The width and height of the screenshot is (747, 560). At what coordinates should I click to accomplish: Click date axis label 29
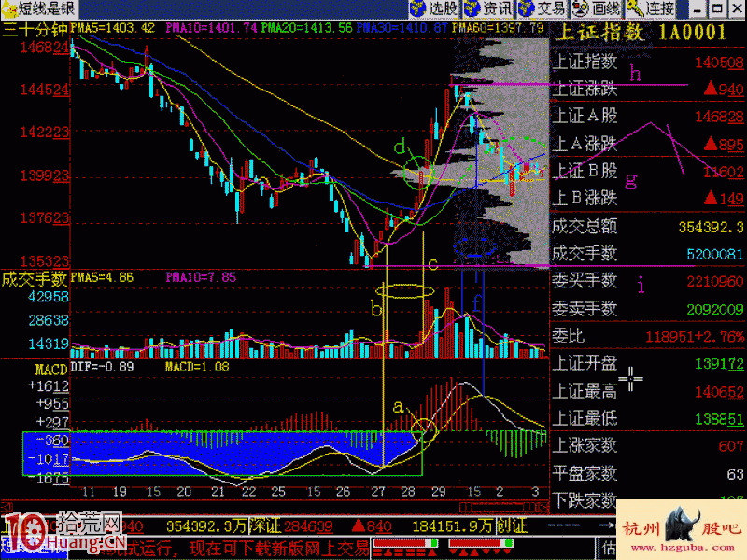pos(438,492)
